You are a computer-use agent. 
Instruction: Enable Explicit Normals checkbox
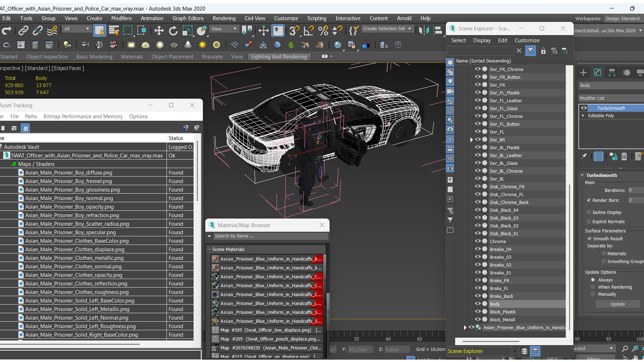[589, 222]
